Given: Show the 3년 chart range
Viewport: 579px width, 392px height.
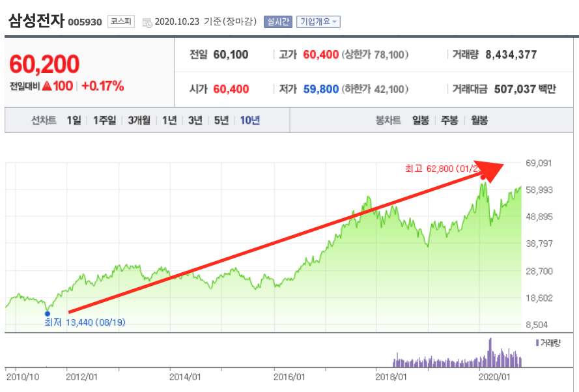Looking at the screenshot, I should point(195,120).
